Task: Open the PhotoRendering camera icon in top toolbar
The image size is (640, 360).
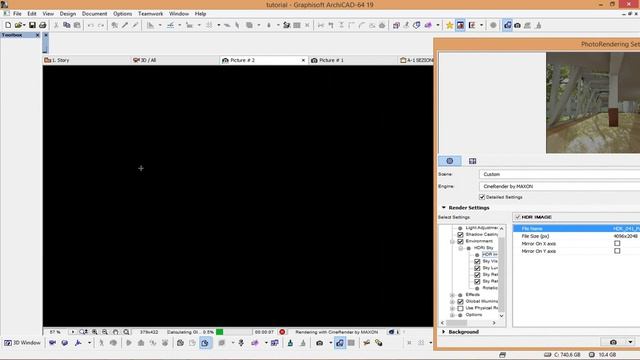Action: click(x=517, y=25)
